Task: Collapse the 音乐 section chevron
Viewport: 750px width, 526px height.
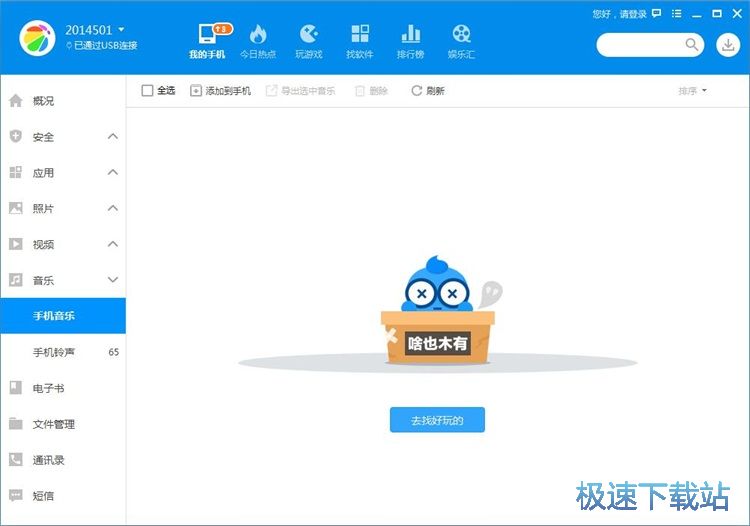Action: coord(113,280)
